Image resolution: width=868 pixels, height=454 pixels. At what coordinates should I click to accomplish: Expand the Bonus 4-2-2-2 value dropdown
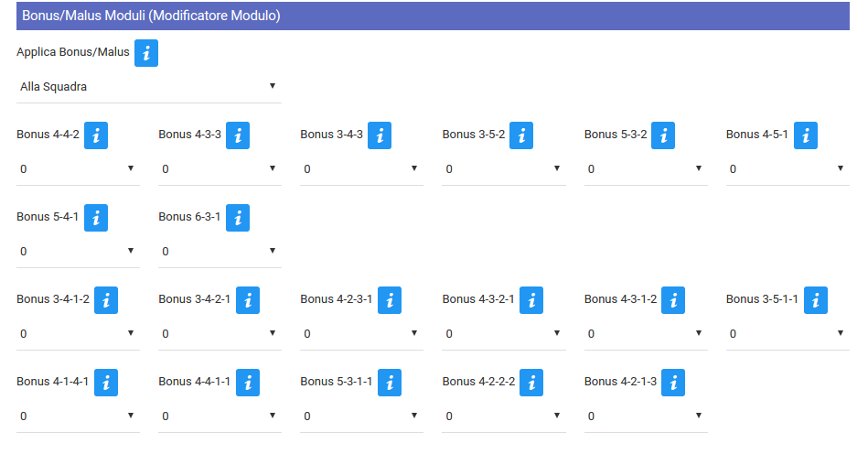point(503,416)
